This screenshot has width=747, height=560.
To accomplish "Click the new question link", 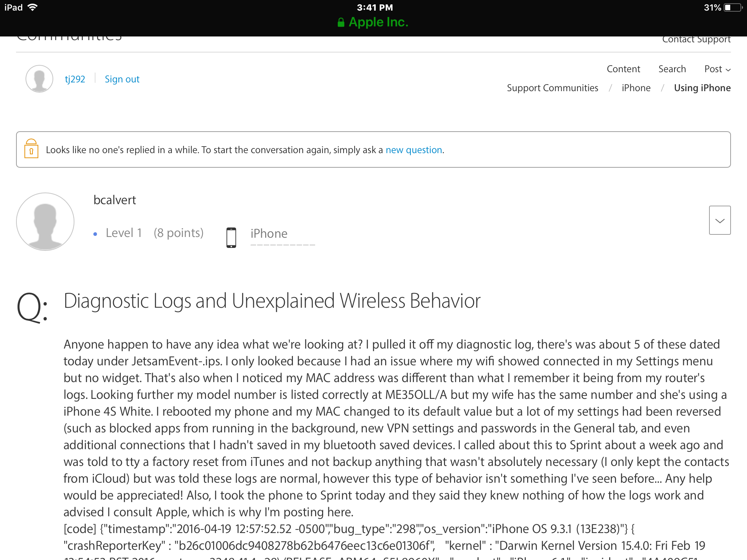I will (x=414, y=150).
